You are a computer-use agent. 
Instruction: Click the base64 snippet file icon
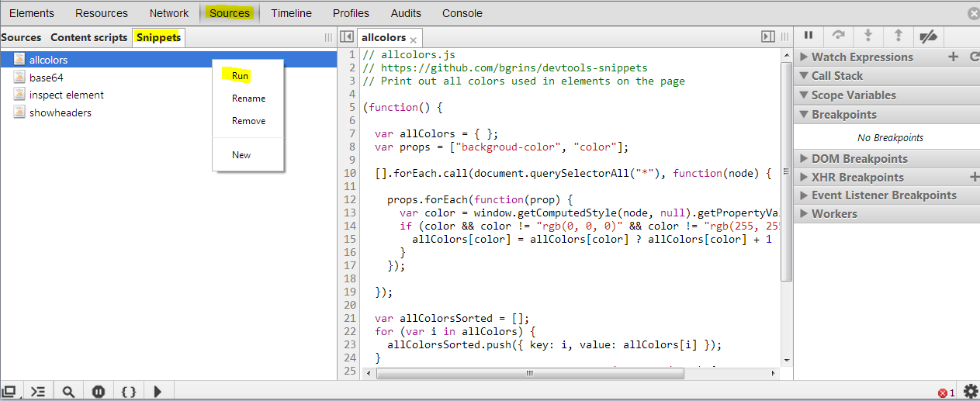(x=19, y=77)
